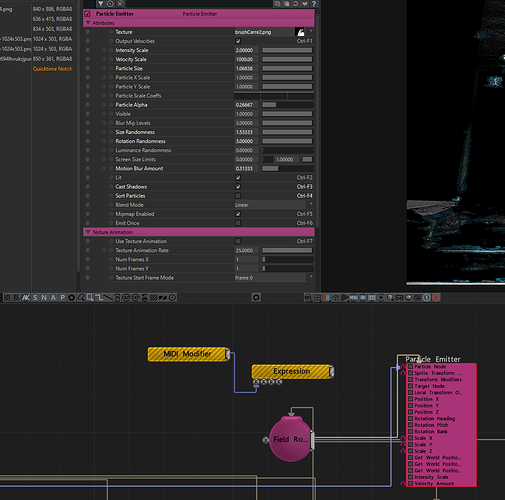Collapse the Texture Animation section
The image size is (505, 500).
click(x=88, y=232)
